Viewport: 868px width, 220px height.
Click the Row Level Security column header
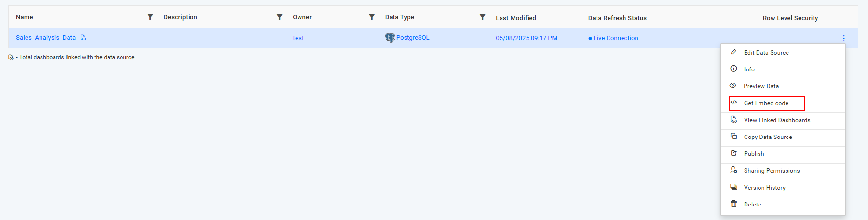(x=790, y=18)
